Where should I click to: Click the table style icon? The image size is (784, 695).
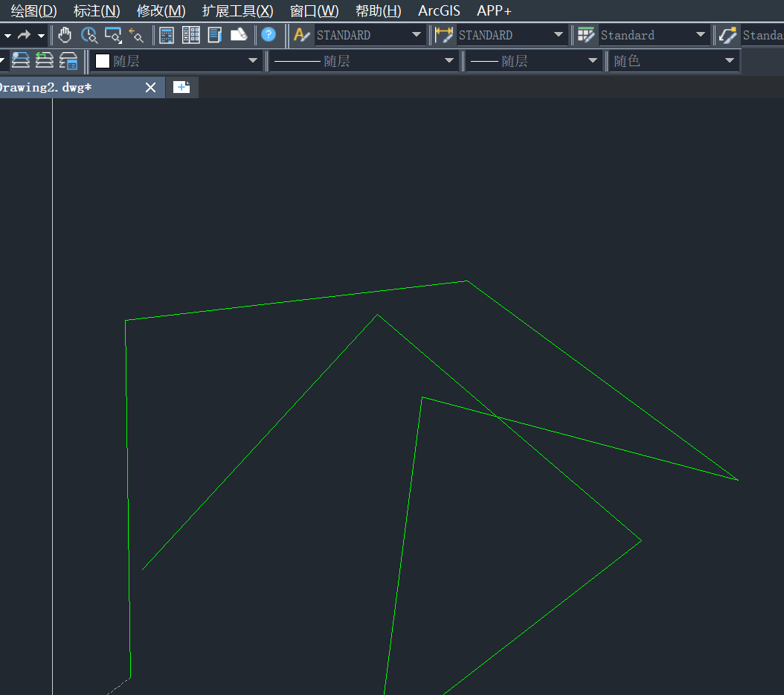click(586, 35)
